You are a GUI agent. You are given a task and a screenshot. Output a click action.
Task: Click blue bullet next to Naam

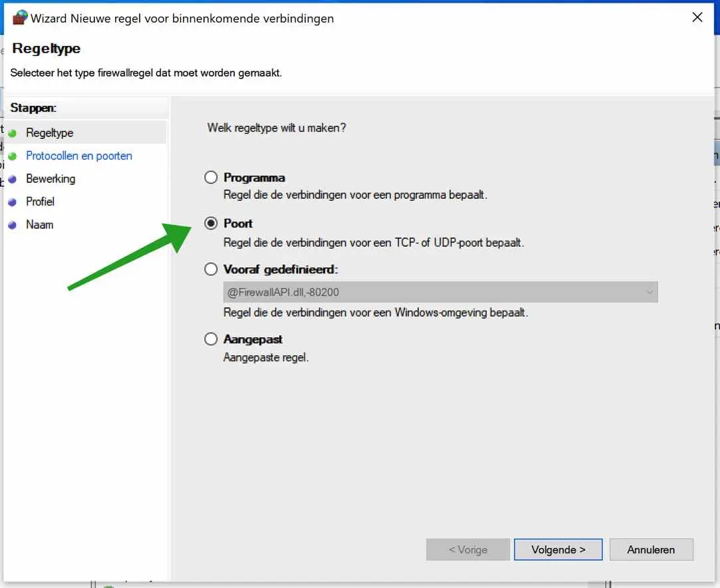pos(13,225)
